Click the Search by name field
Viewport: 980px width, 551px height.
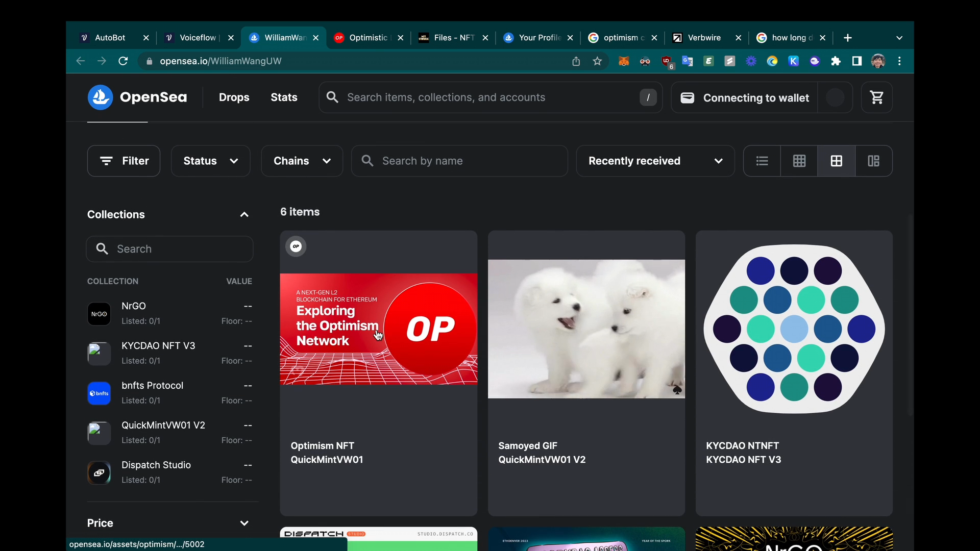point(459,161)
